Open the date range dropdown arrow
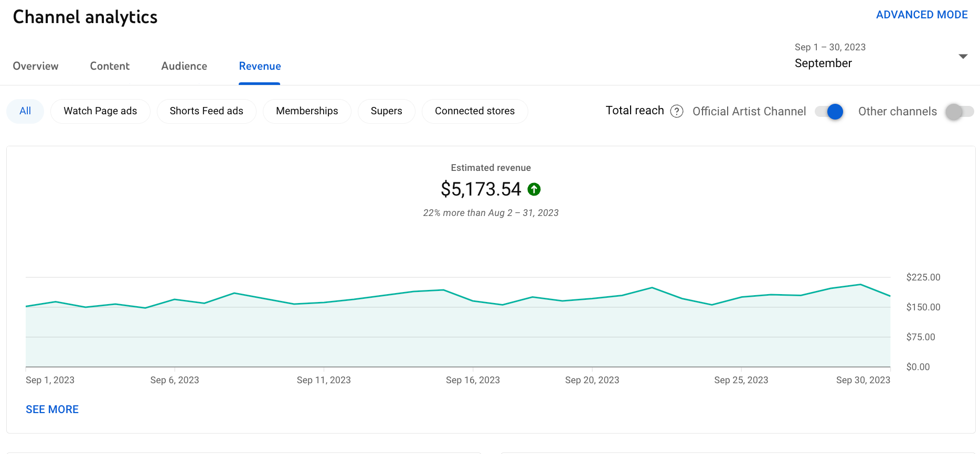 pyautogui.click(x=963, y=56)
